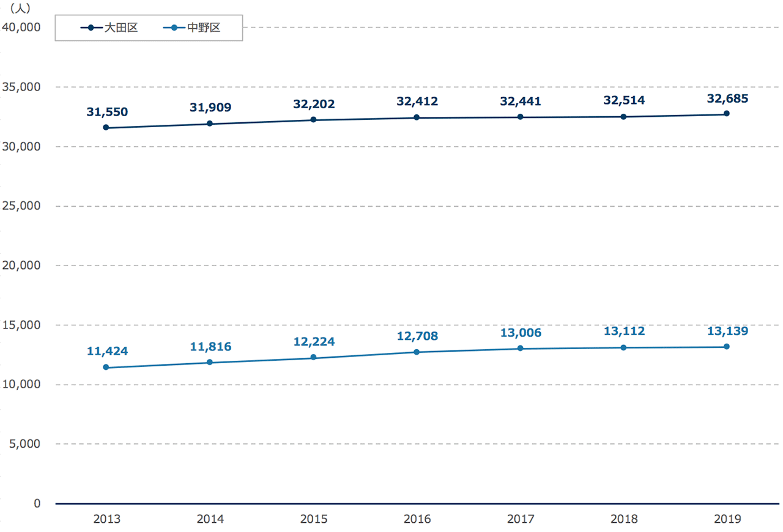
Task: Click the 11,424 data label
Action: point(107,352)
